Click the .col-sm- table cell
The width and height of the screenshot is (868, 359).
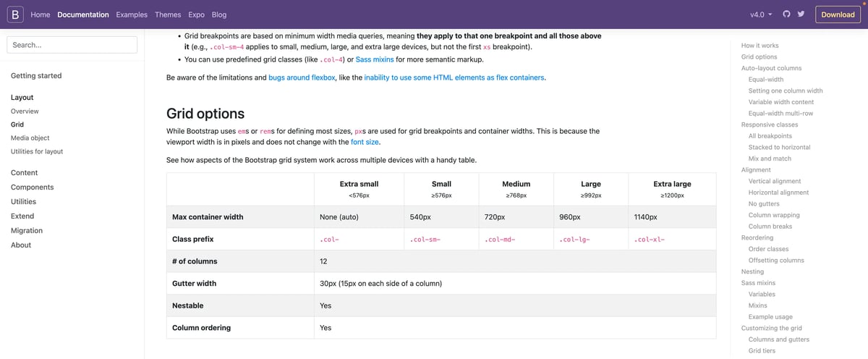[x=441, y=239]
